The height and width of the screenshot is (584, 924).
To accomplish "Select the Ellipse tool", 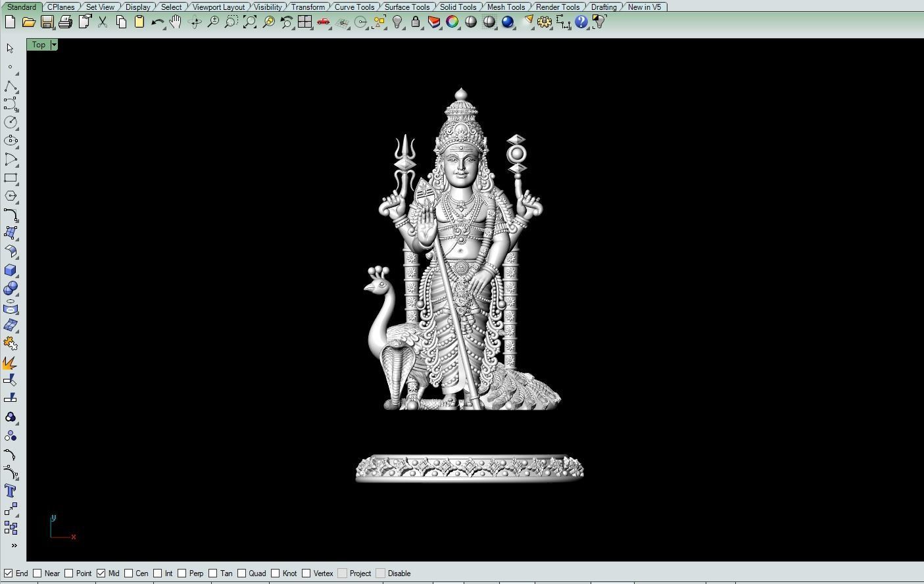I will 11,141.
